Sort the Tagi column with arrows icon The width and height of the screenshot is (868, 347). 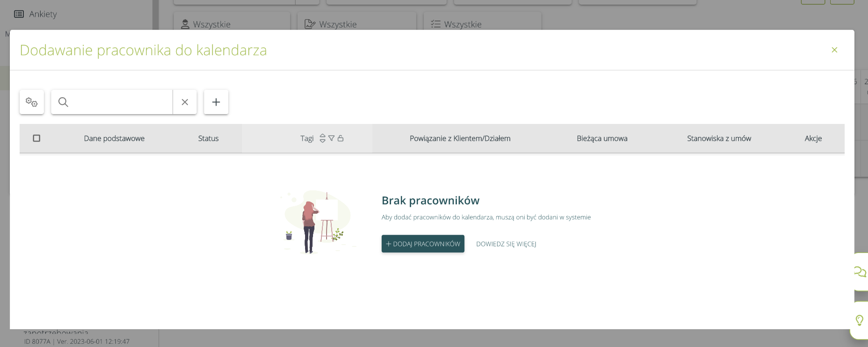click(322, 138)
